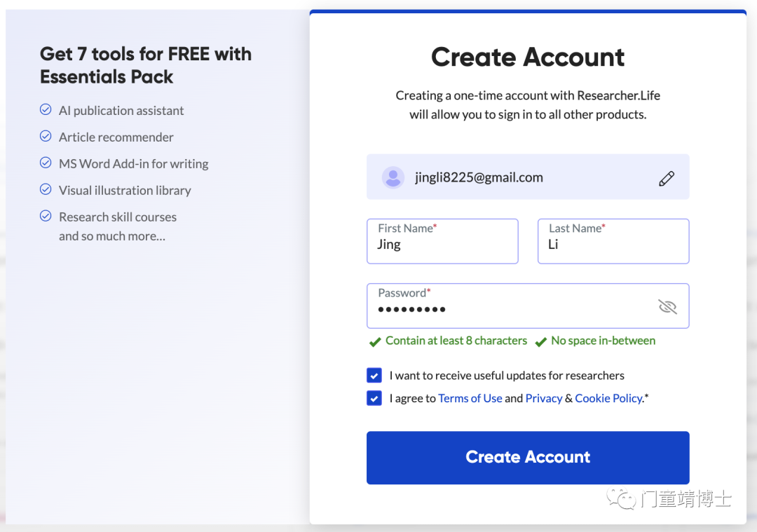Focus the Last Name field
757x532 pixels.
[x=613, y=241]
